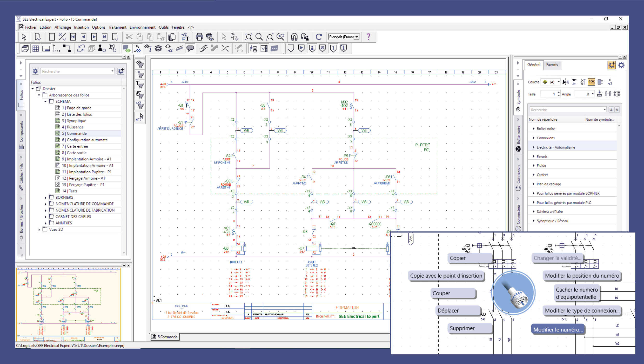Expand the Vues 3D node
This screenshot has height=364, width=644.
pyautogui.click(x=39, y=230)
